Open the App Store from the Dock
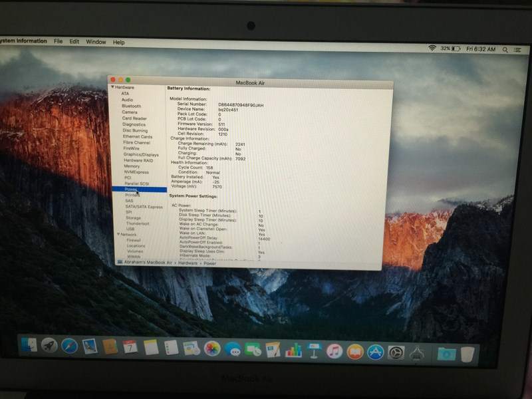Viewport: 532px width, 399px height. tap(376, 352)
